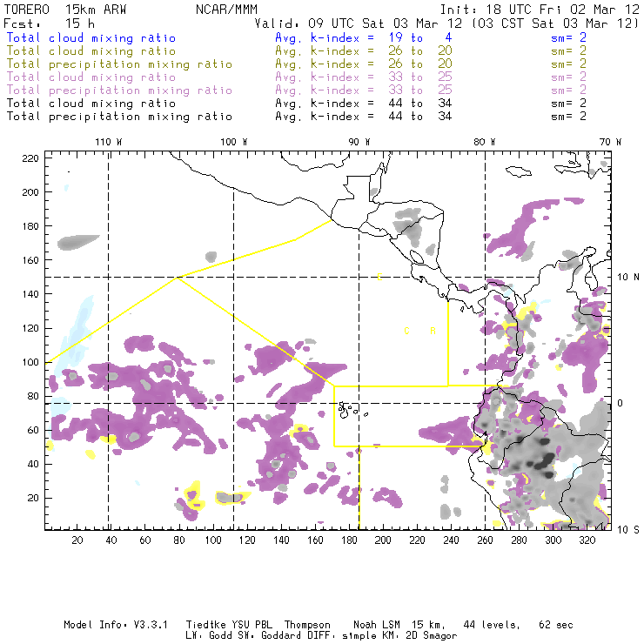
Task: Select the "Valid: 09 UTC Sat 03 Mar 12" text
Action: (x=359, y=23)
